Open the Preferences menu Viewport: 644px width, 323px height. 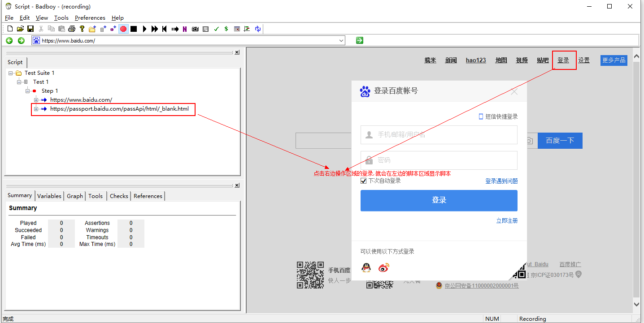pyautogui.click(x=90, y=18)
